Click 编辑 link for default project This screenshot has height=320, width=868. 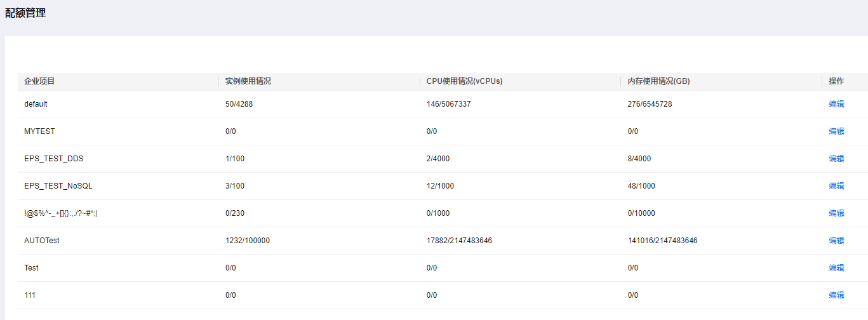[x=836, y=104]
